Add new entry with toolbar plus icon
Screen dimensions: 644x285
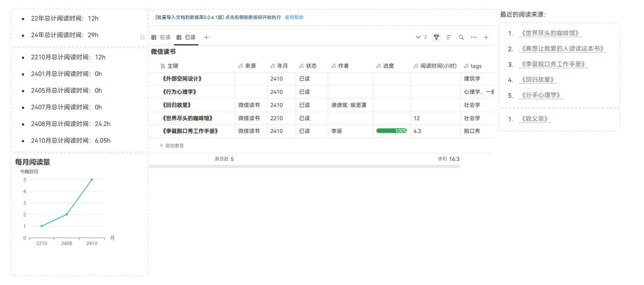[x=486, y=37]
